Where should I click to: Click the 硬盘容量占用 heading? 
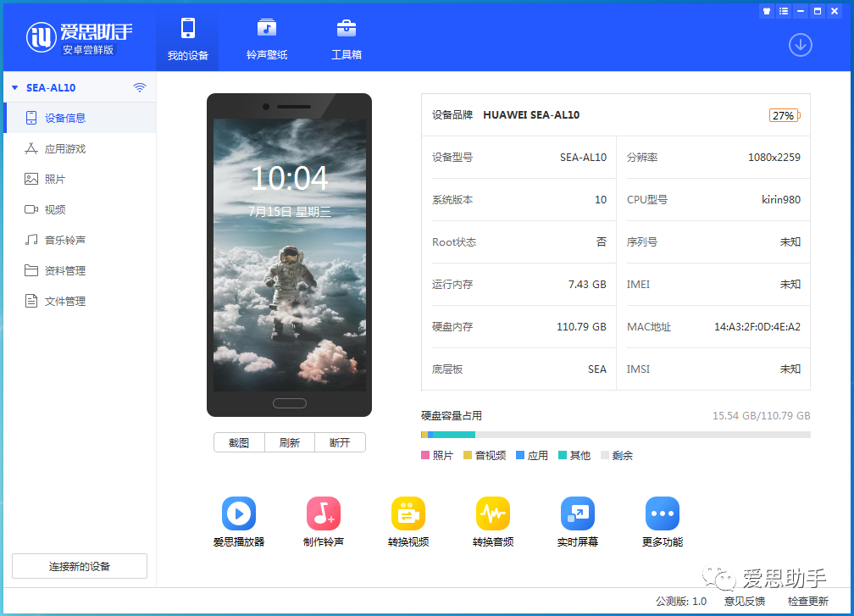click(x=452, y=416)
